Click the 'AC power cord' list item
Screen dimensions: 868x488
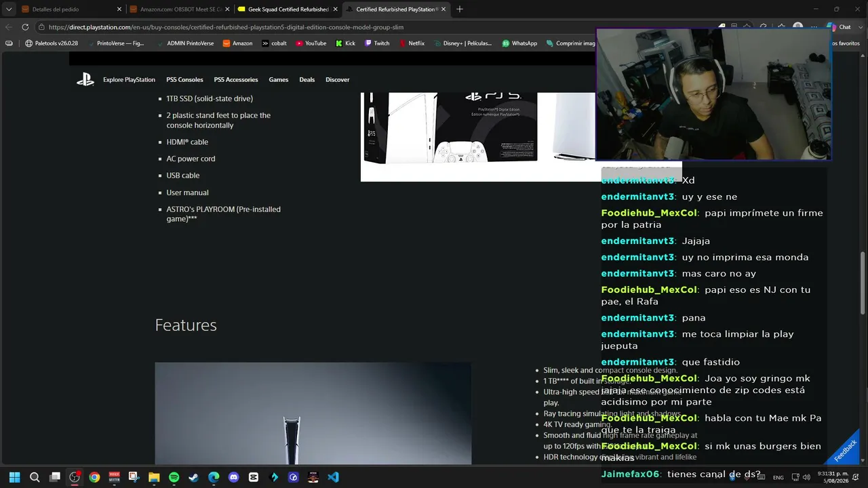pyautogui.click(x=191, y=159)
